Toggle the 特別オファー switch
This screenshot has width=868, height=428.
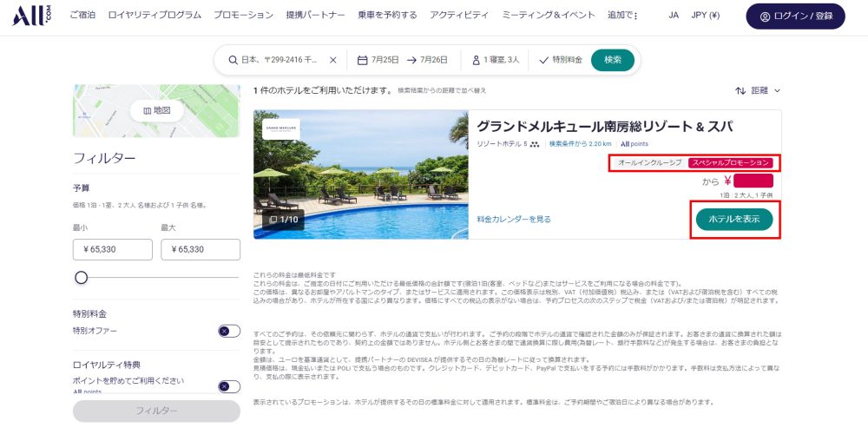229,331
